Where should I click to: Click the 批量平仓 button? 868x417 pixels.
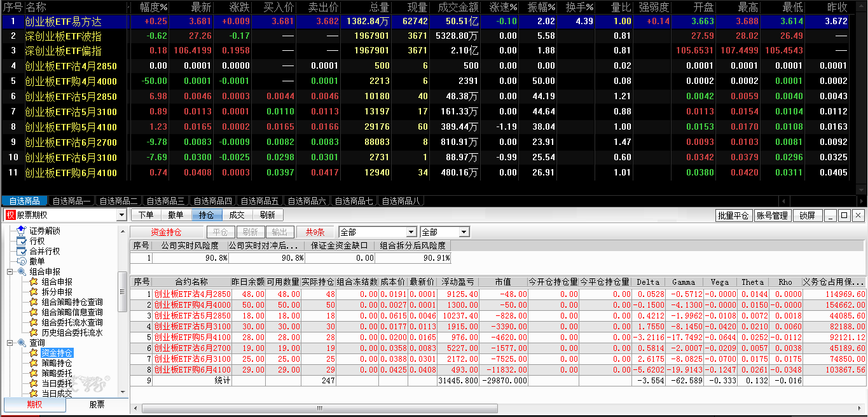(x=733, y=215)
